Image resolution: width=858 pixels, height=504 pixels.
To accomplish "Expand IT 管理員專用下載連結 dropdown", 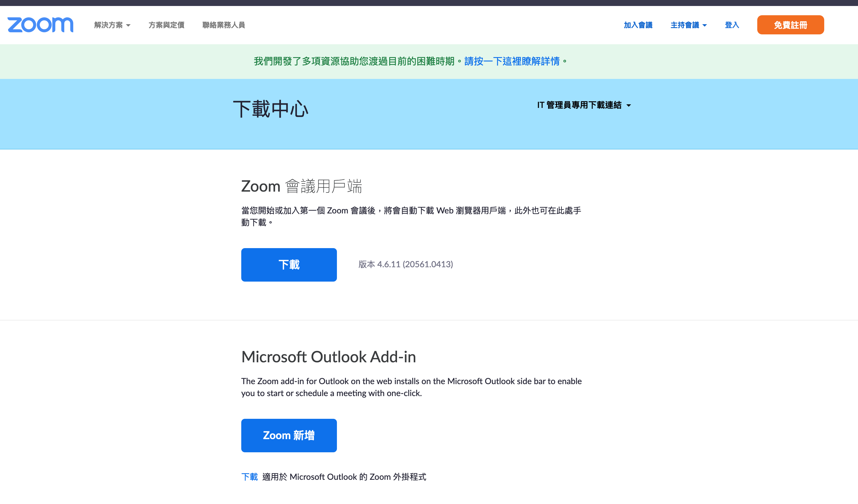I will tap(584, 105).
